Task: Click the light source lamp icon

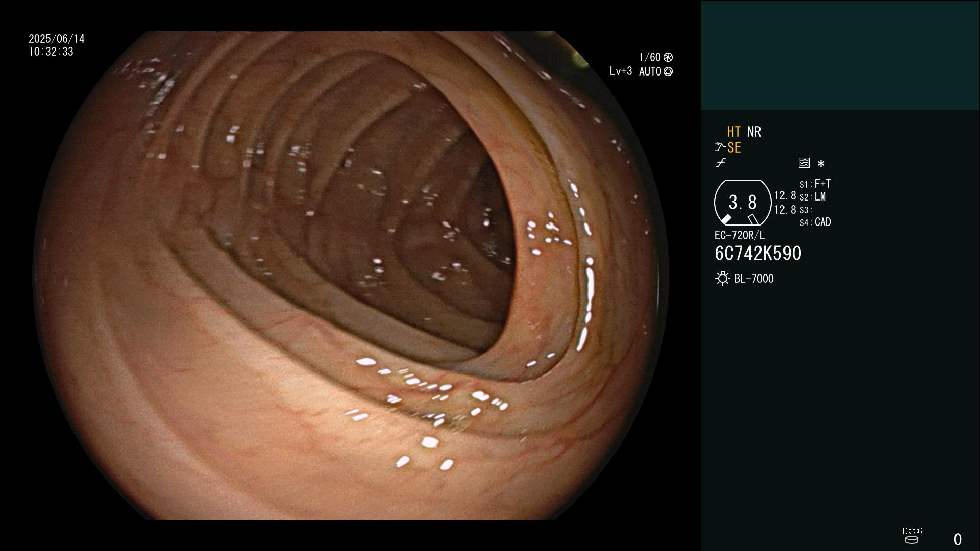Action: click(722, 279)
